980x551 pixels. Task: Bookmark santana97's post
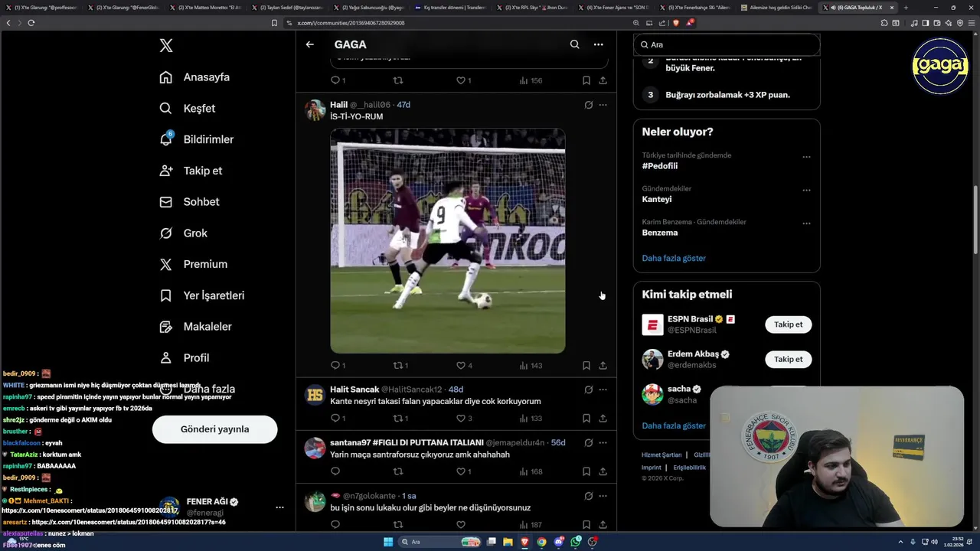586,472
